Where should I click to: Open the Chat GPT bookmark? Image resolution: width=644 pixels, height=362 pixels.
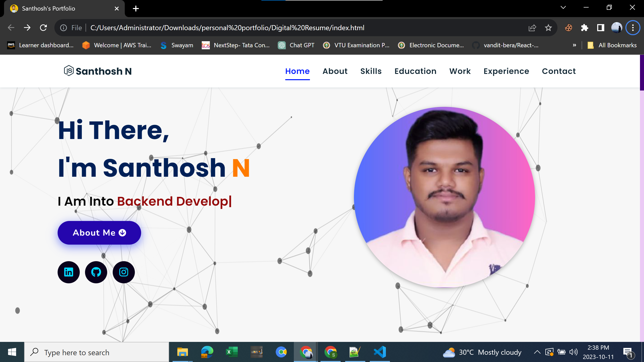[x=296, y=45]
